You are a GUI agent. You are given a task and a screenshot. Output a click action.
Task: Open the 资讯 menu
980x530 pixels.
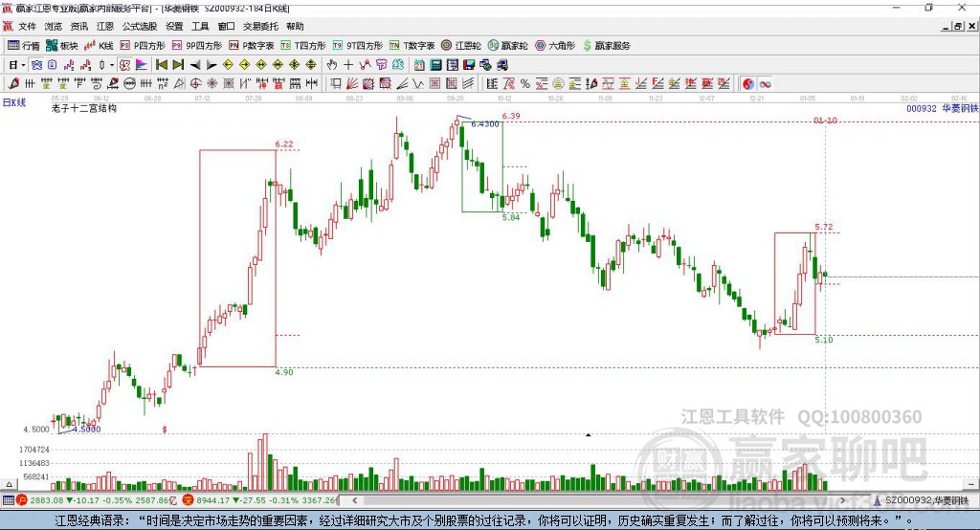coord(79,26)
